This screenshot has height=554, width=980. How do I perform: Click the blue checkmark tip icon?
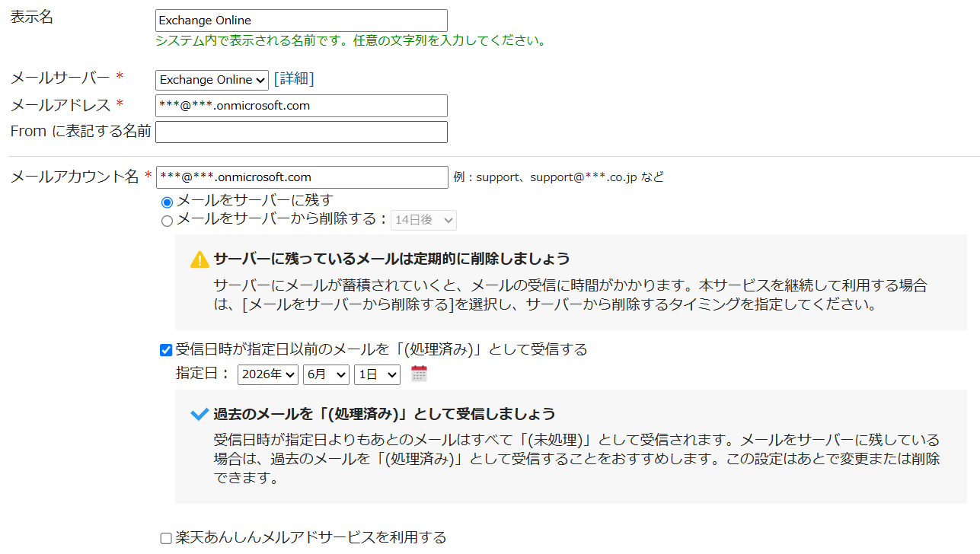click(200, 414)
